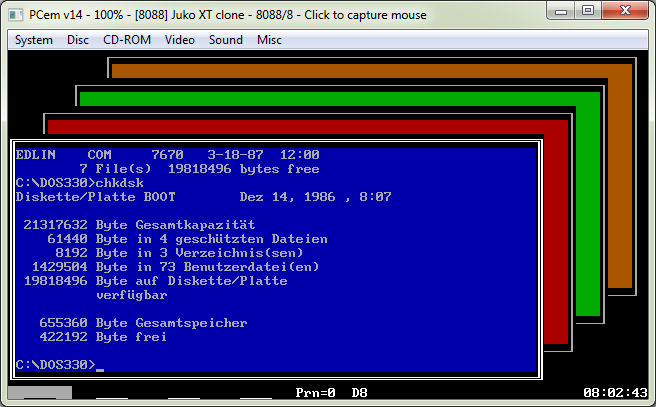
Task: Open the Video menu
Action: click(x=179, y=40)
